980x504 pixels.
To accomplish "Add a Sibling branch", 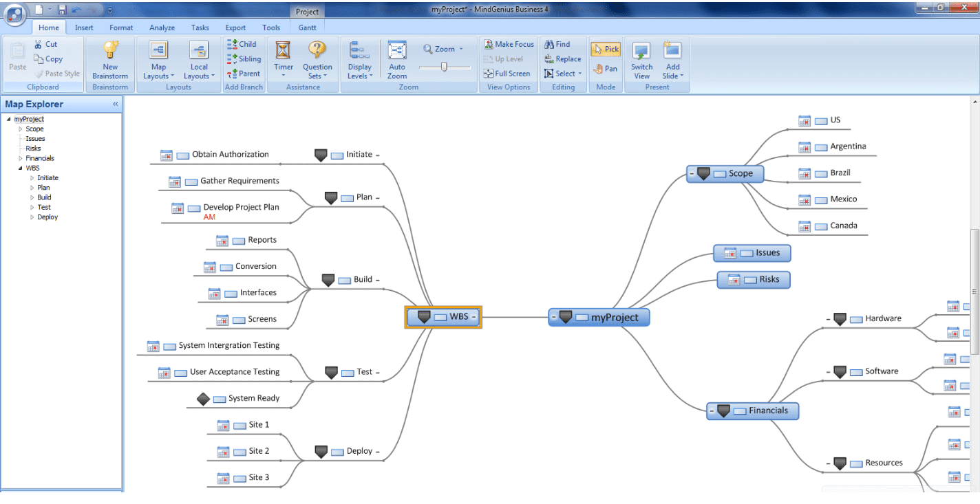I will 244,59.
